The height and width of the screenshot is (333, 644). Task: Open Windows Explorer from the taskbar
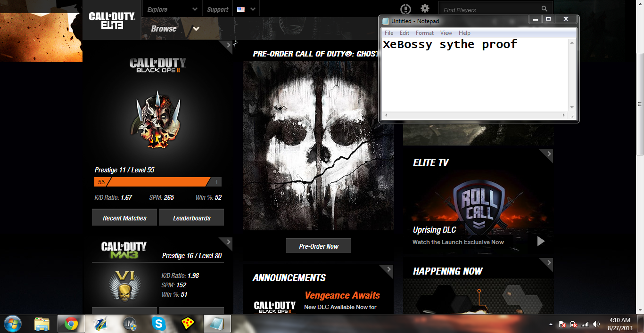click(x=42, y=324)
